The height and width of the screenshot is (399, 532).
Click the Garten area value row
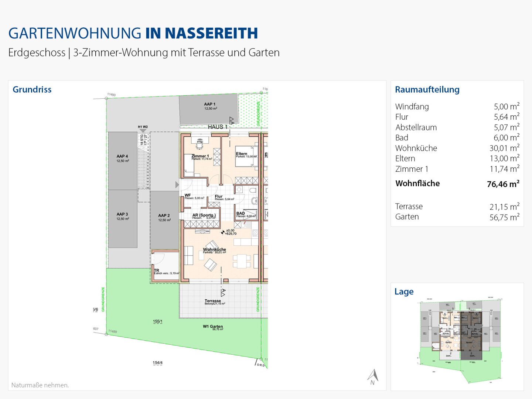[x=457, y=217]
